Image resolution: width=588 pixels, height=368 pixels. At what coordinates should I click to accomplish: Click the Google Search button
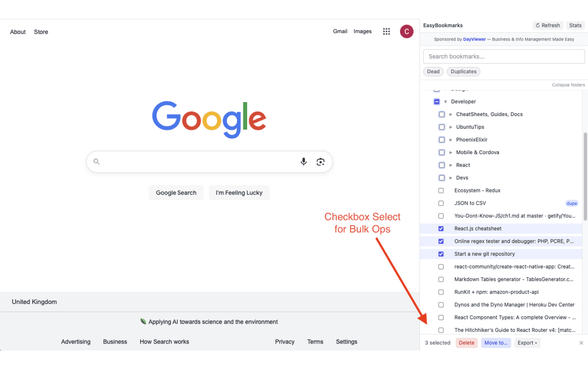pyautogui.click(x=176, y=193)
